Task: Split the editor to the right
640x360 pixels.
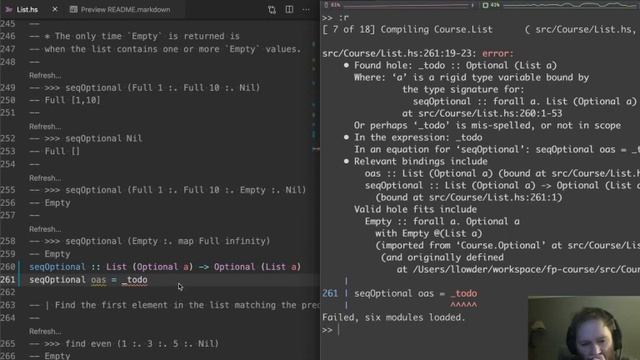Action: 289,9
